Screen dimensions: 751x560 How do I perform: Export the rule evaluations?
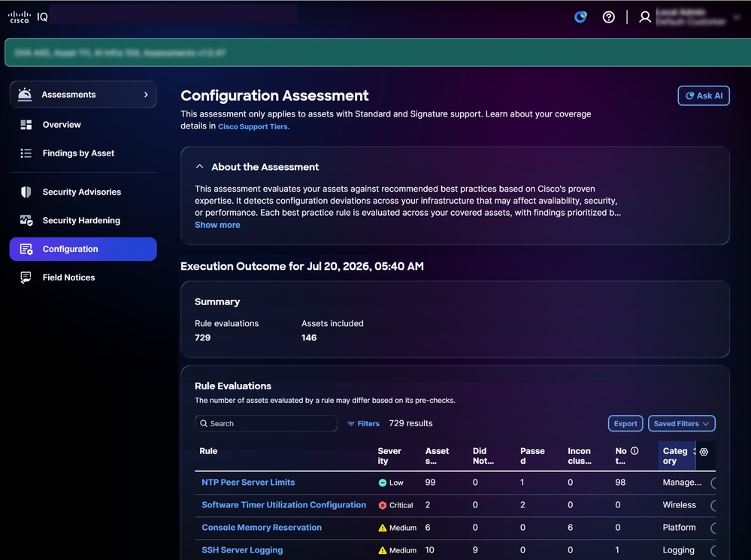tap(625, 423)
